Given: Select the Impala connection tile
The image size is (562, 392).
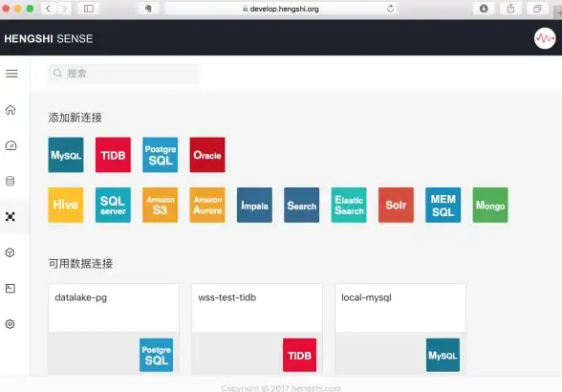Looking at the screenshot, I should [254, 205].
